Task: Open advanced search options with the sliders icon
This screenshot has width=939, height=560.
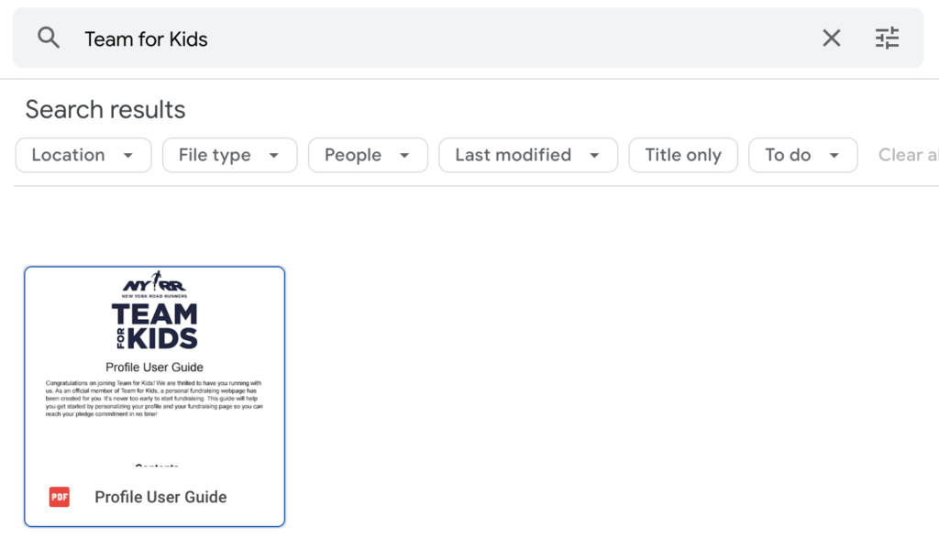Action: [x=886, y=38]
